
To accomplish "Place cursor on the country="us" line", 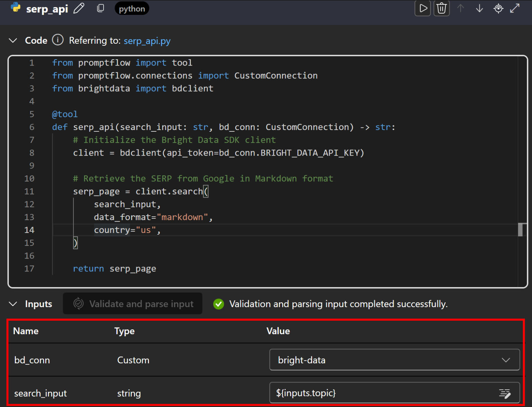I will pyautogui.click(x=127, y=230).
